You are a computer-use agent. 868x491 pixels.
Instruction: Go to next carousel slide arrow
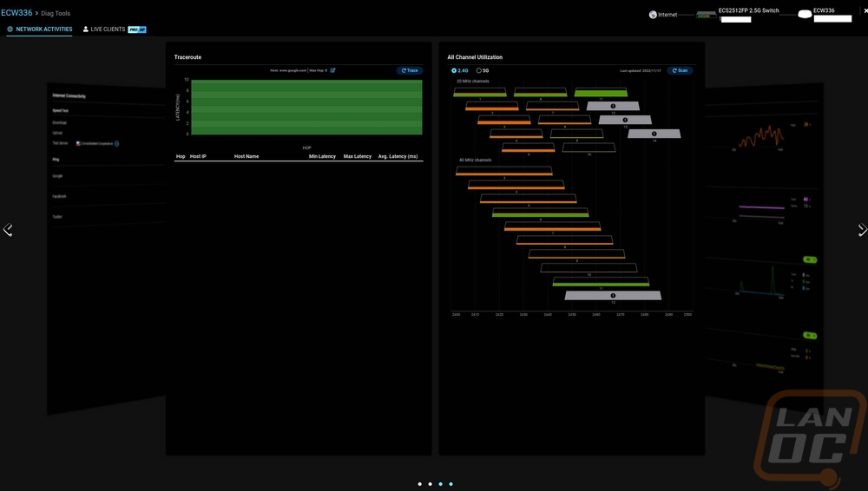click(862, 230)
